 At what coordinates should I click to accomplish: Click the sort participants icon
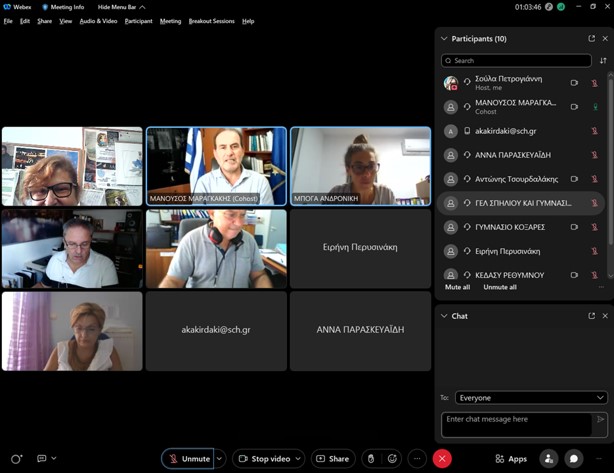point(603,61)
